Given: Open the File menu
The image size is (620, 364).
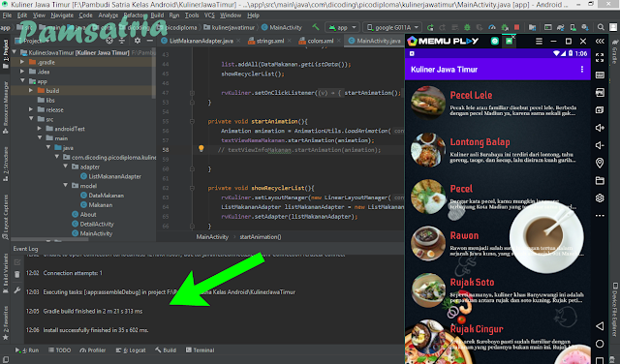Looking at the screenshot, I should [7, 15].
